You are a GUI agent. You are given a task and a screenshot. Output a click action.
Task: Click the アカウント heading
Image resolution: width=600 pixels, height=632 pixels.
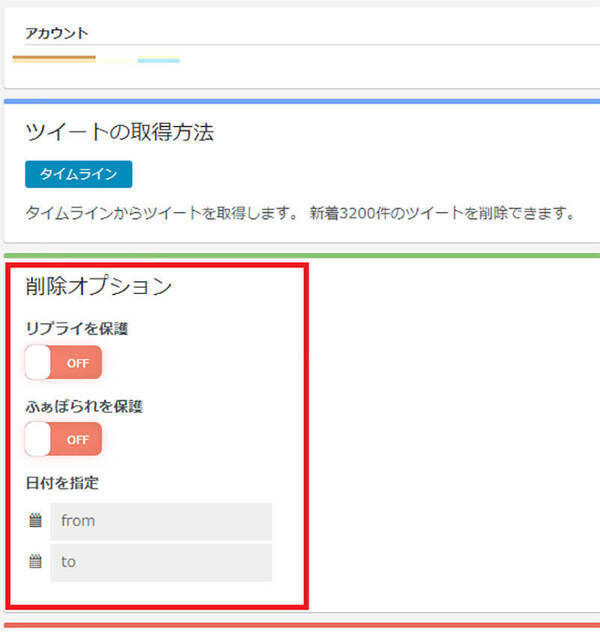click(56, 33)
